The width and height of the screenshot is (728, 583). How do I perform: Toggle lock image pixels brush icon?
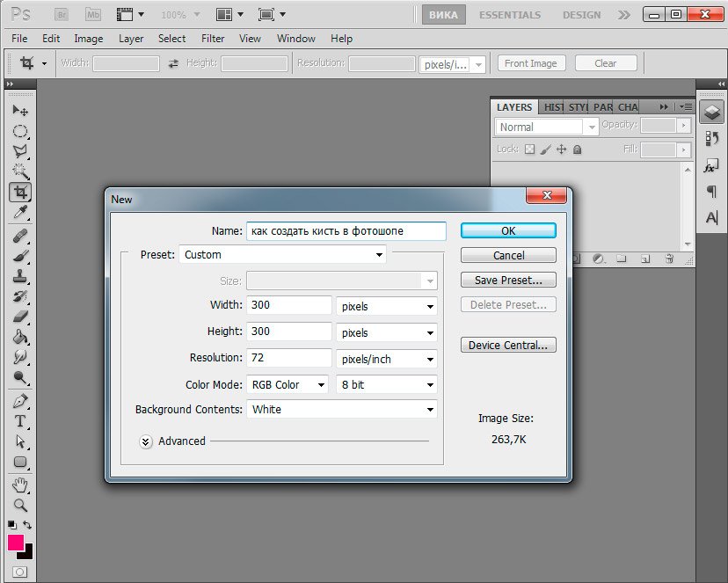click(x=545, y=149)
